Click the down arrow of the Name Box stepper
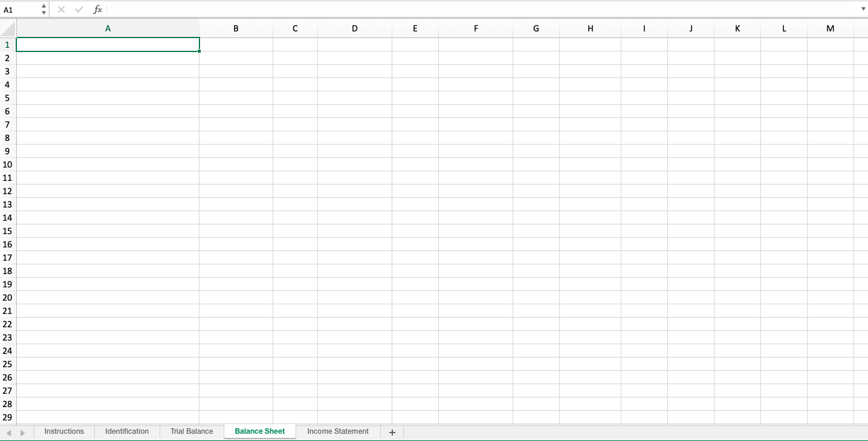 pyautogui.click(x=43, y=12)
